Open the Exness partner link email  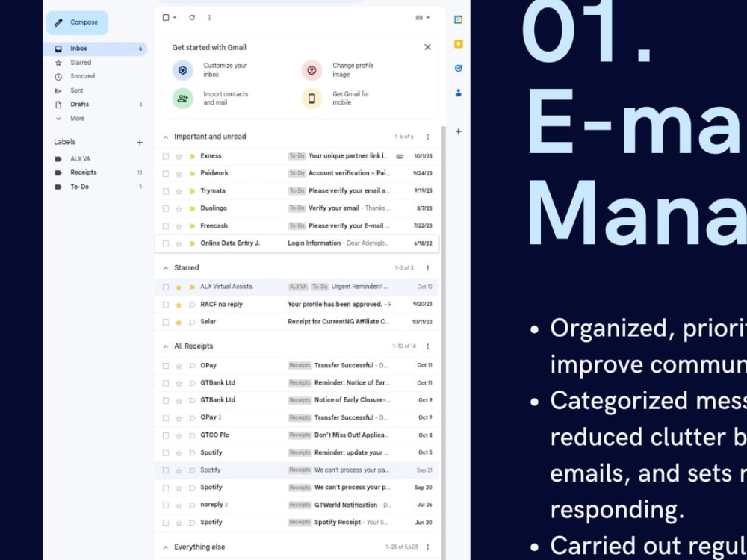pyautogui.click(x=297, y=156)
